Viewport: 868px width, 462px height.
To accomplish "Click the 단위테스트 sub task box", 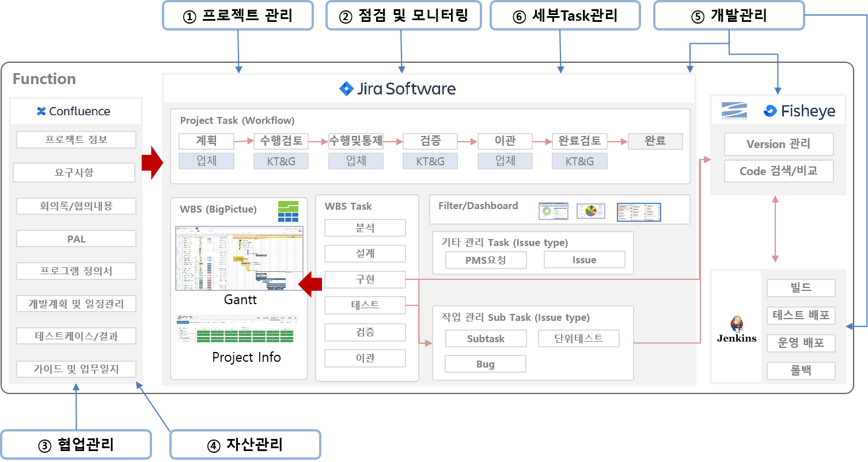I will (x=579, y=339).
